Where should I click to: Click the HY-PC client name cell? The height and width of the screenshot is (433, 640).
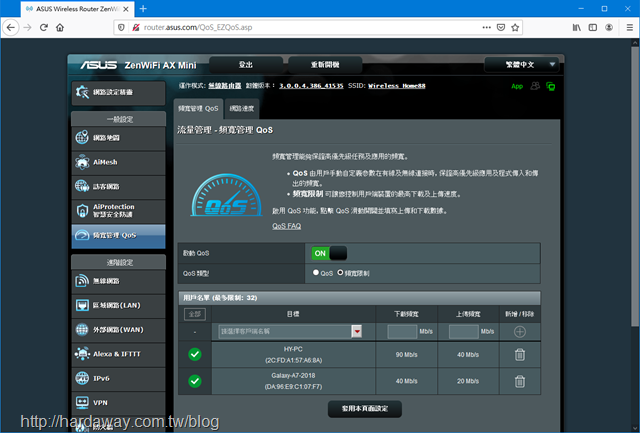point(293,355)
